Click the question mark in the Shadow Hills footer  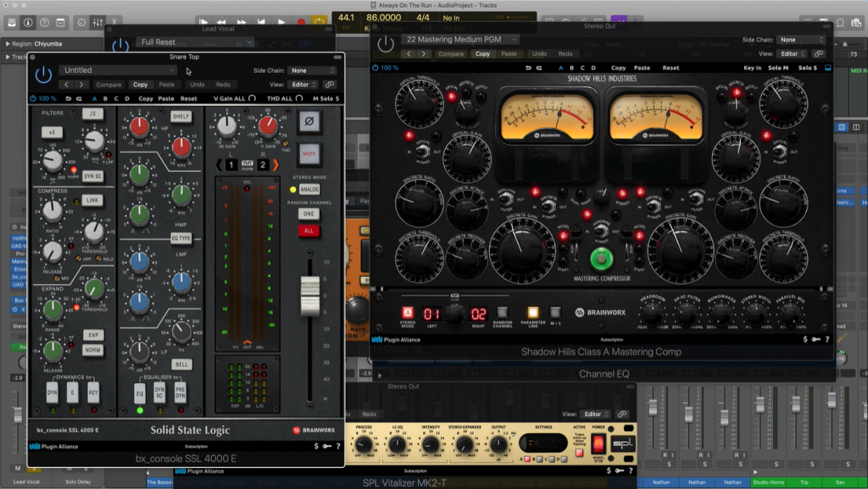pyautogui.click(x=827, y=339)
